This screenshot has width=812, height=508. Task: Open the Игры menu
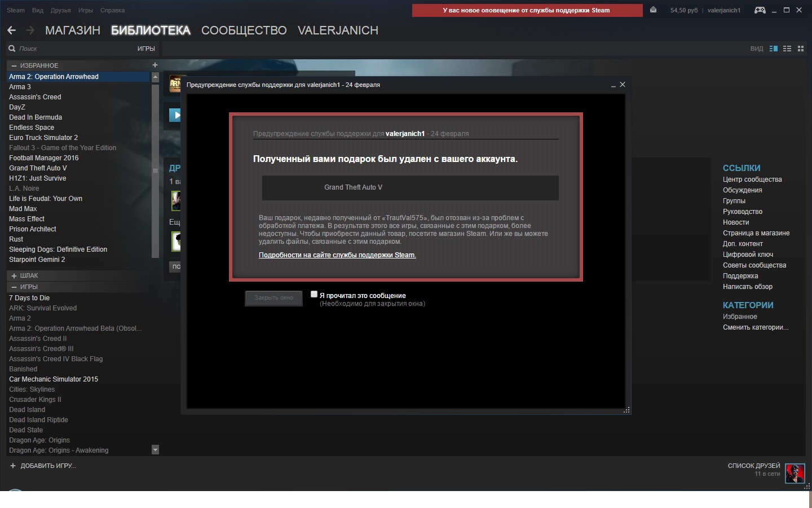click(x=86, y=10)
